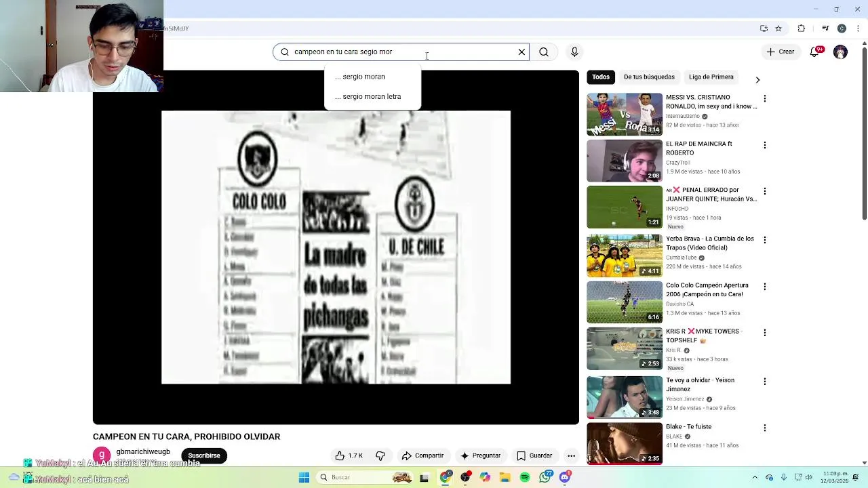Open the KRIS R video thumbnail
This screenshot has height=488, width=868.
625,349
